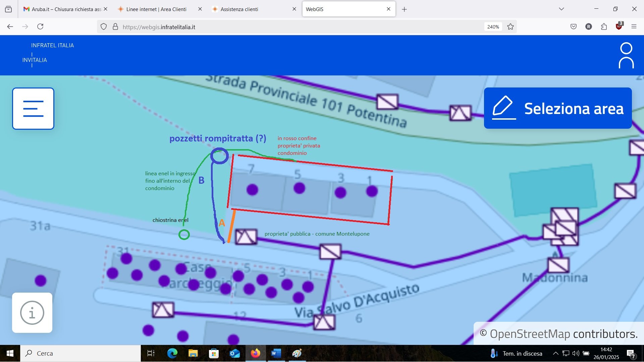Screen dimensions: 644x362
Task: Click the map info button
Action: coord(32,313)
